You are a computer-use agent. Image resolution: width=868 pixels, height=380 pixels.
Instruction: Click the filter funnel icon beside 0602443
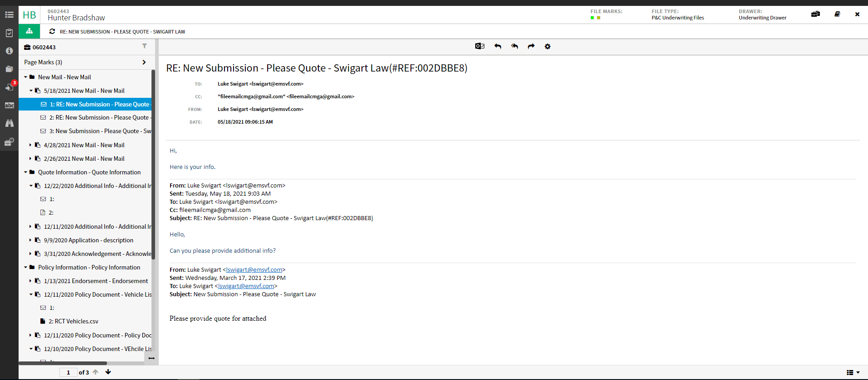pyautogui.click(x=144, y=46)
